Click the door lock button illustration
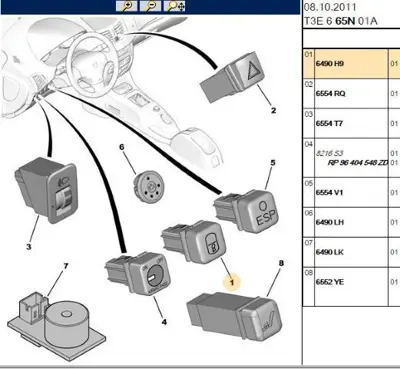The width and height of the screenshot is (400, 369). pos(194,242)
